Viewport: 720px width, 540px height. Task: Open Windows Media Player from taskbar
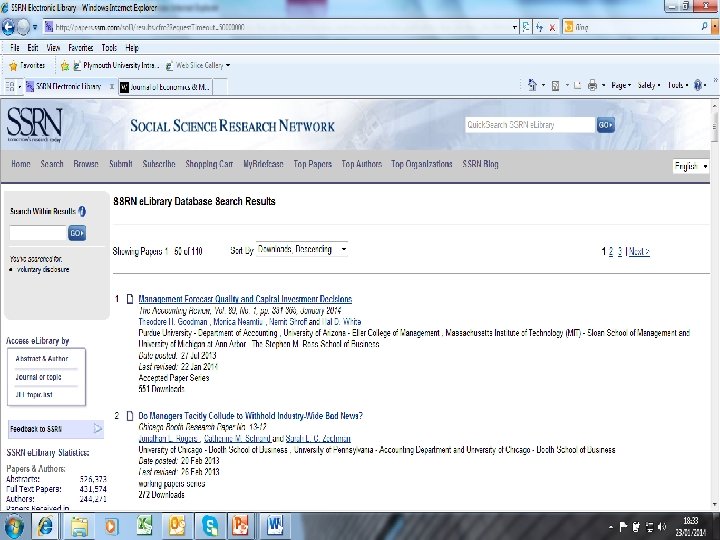111,526
